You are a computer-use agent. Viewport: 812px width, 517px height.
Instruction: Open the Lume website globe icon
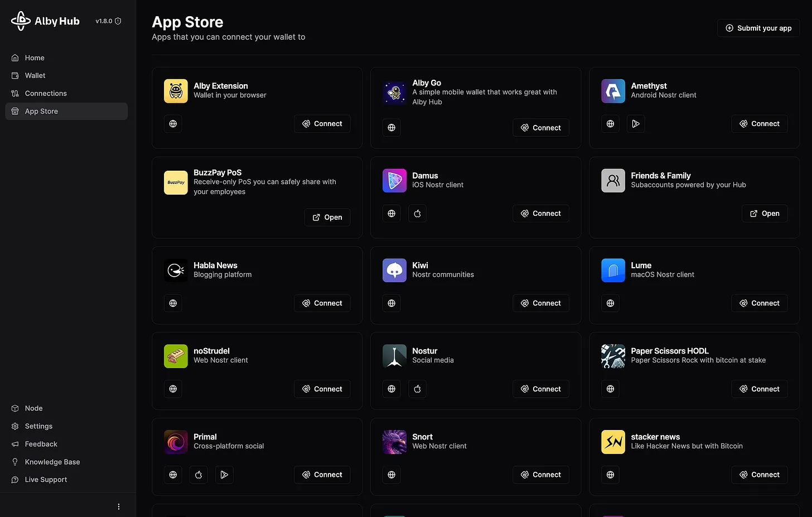(610, 303)
